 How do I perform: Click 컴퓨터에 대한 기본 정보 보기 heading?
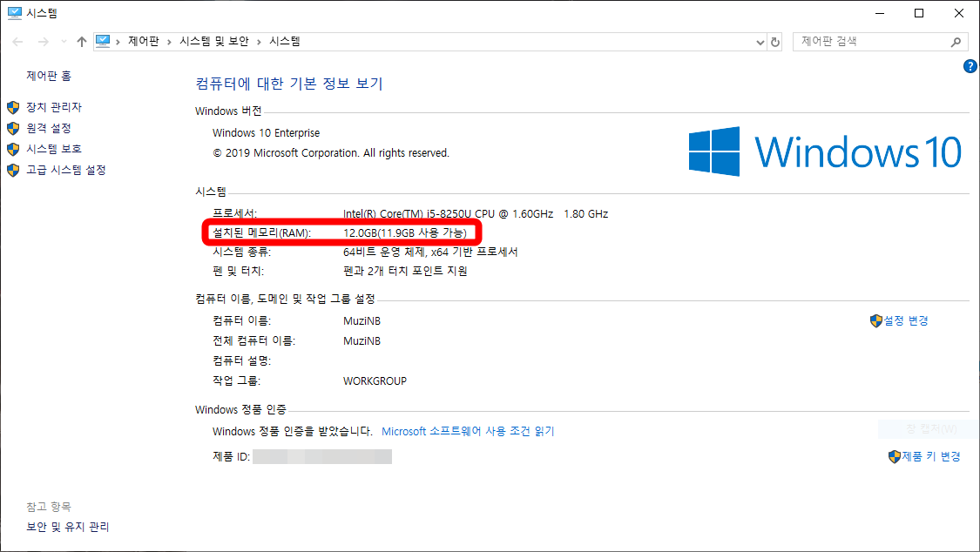coord(288,84)
